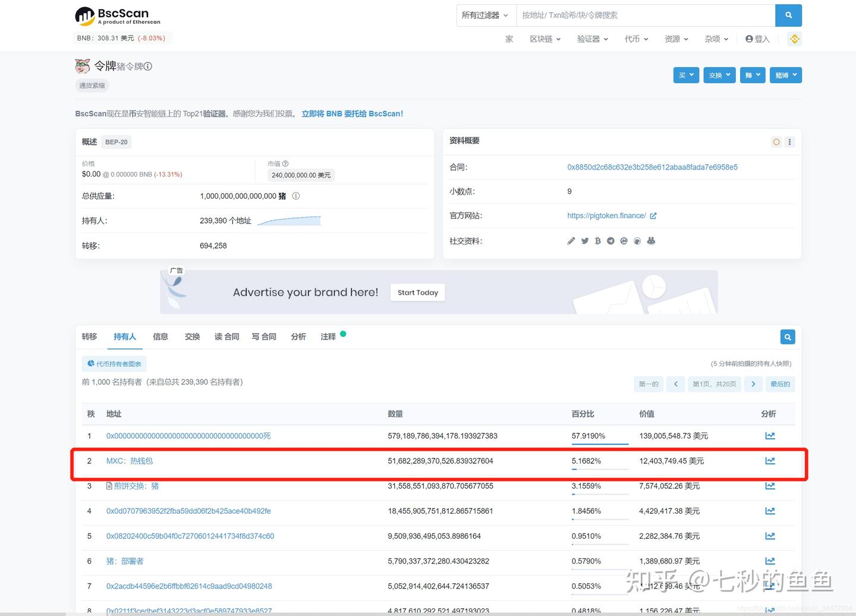The image size is (856, 616).
Task: Jump to the 第一的 page
Action: tap(649, 384)
